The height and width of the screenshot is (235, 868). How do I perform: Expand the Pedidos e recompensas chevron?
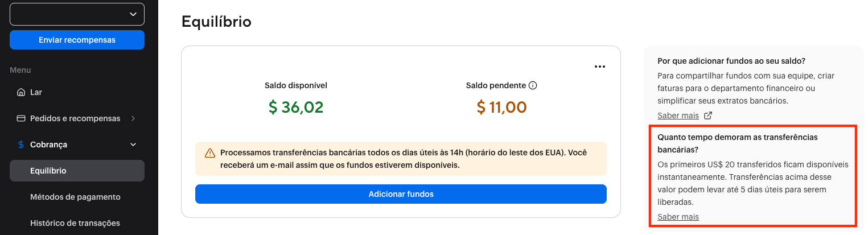[133, 118]
